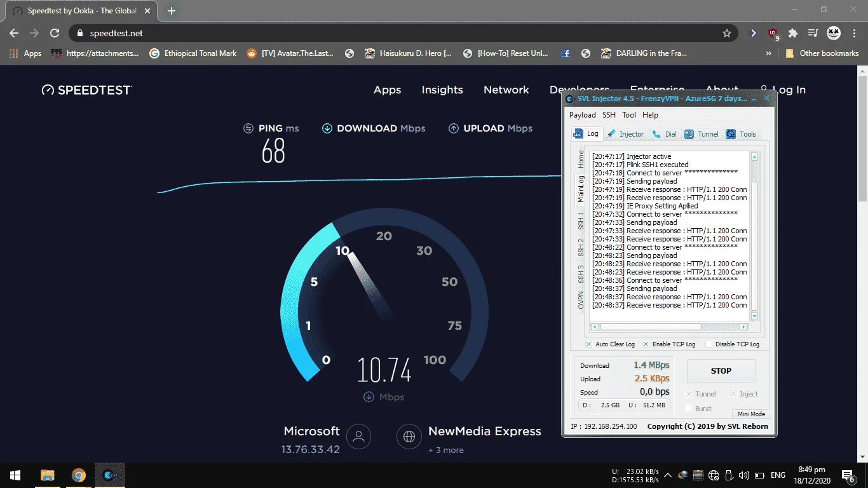Open the media control playlist icon
The image size is (868, 488).
click(x=813, y=33)
